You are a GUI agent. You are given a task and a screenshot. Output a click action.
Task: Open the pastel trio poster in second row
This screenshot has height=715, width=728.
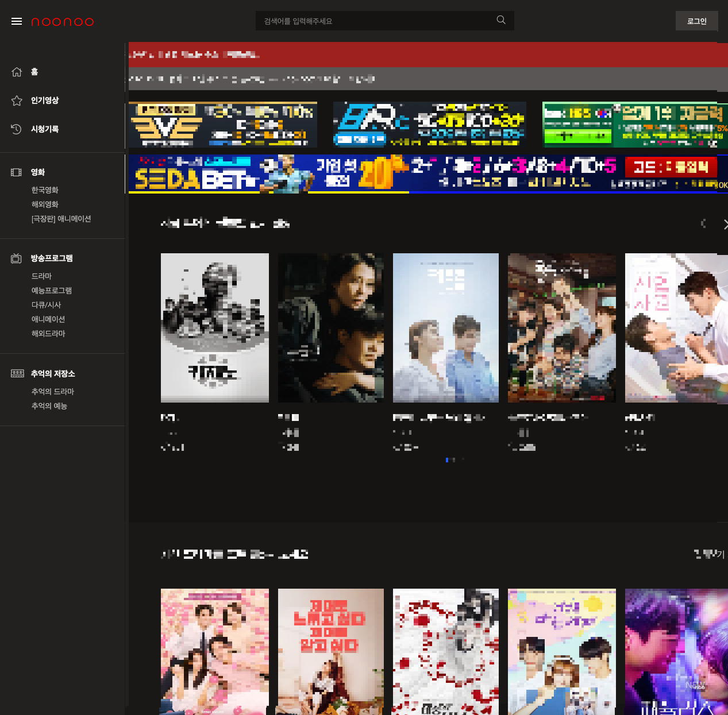pyautogui.click(x=562, y=652)
